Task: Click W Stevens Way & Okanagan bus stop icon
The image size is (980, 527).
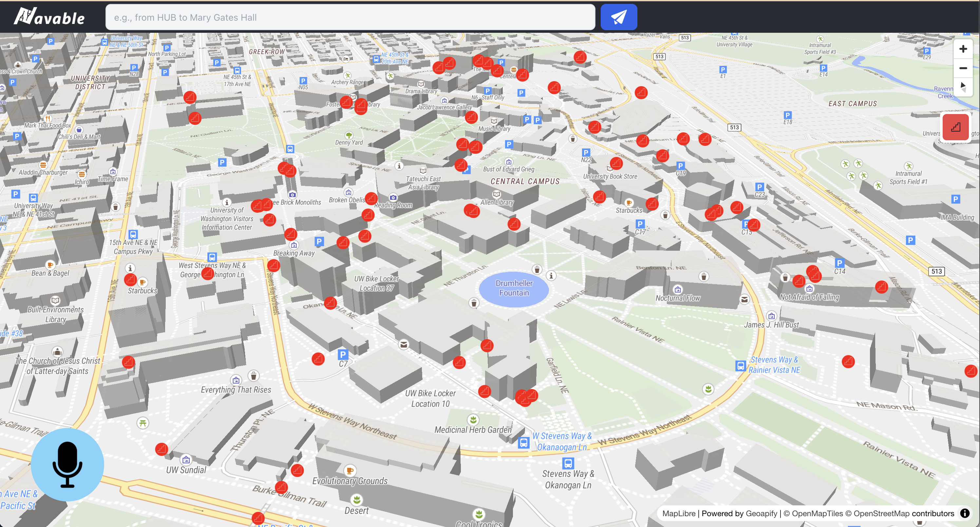Action: [x=523, y=442]
